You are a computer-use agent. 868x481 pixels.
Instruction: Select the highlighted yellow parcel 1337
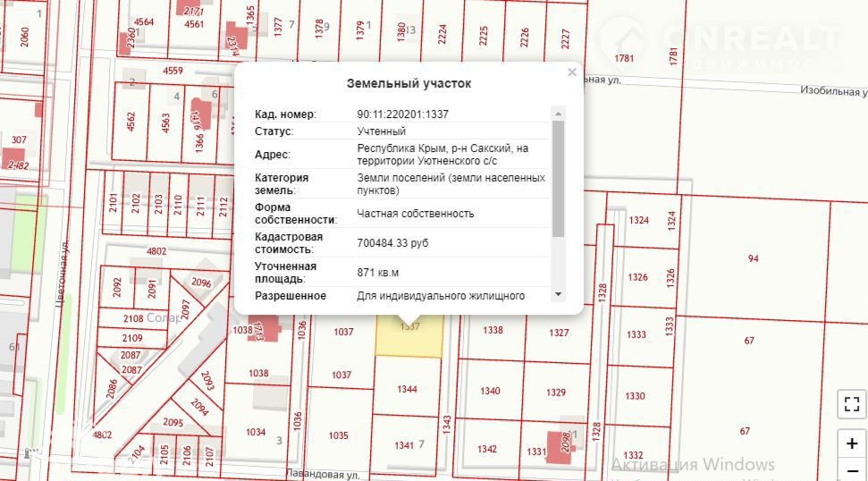(x=408, y=338)
